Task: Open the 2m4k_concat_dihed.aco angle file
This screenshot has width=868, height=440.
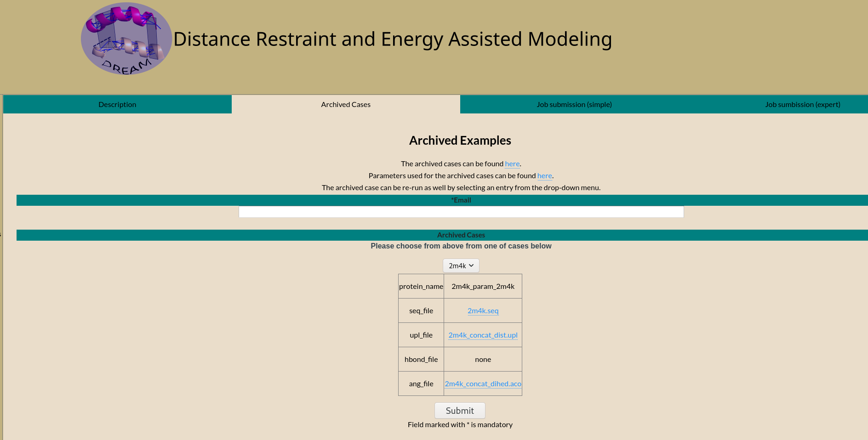Action: [x=483, y=384]
